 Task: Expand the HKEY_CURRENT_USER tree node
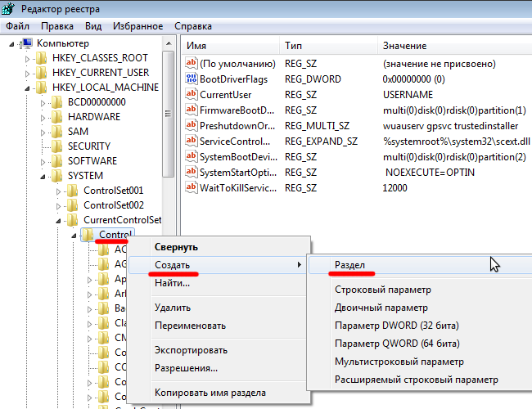(x=28, y=73)
